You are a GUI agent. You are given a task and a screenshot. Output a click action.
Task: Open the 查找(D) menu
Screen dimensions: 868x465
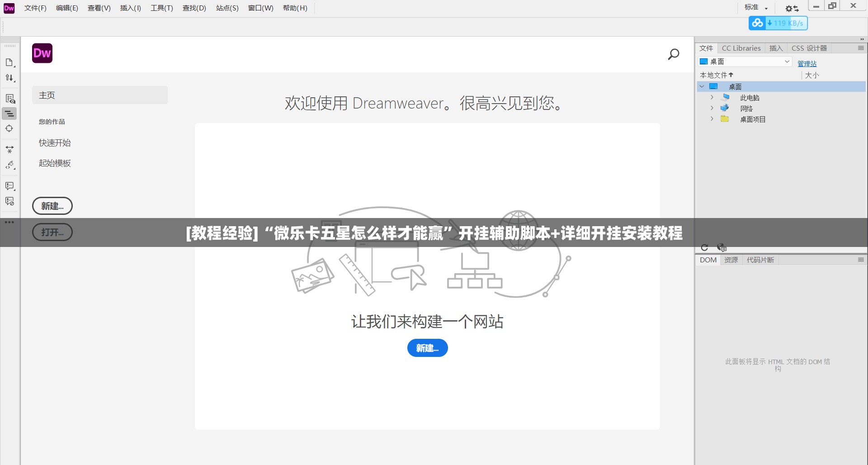point(194,8)
